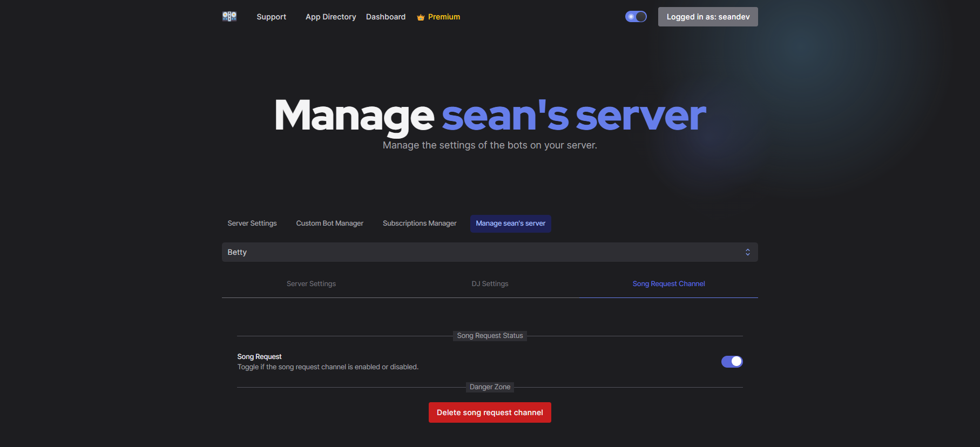Viewport: 980px width, 447px height.
Task: Select the Song Request Channel sub-tab
Action: pyautogui.click(x=668, y=284)
